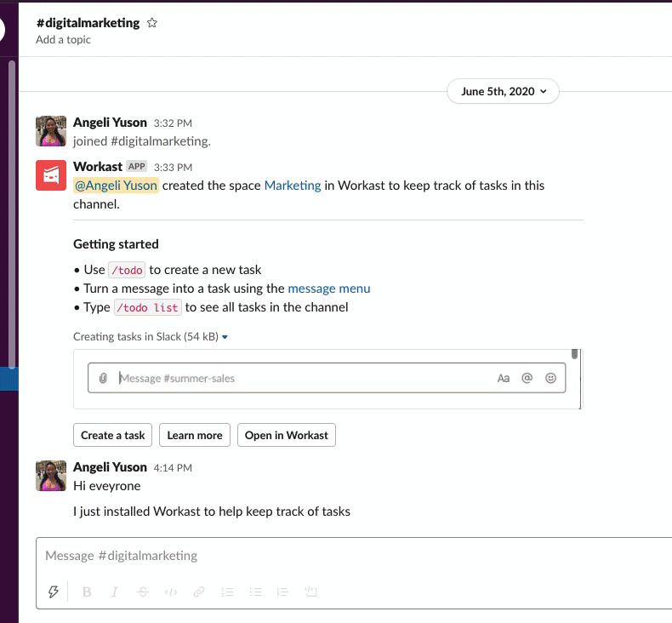Click the APP badge next to Workast
Screen dimensions: 672x623
[x=137, y=166]
